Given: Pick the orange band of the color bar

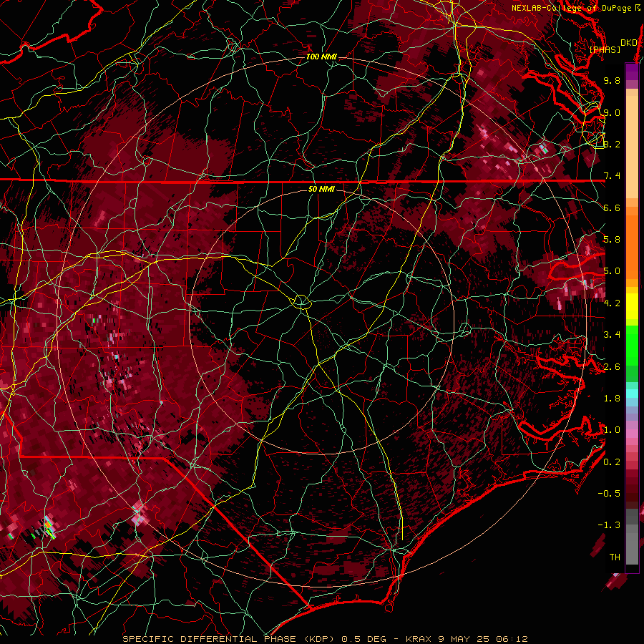Looking at the screenshot, I should click(x=632, y=246).
